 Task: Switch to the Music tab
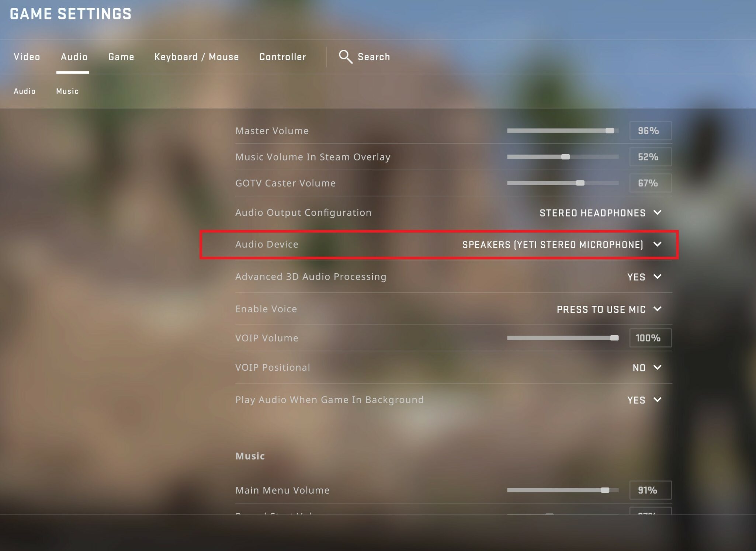66,91
